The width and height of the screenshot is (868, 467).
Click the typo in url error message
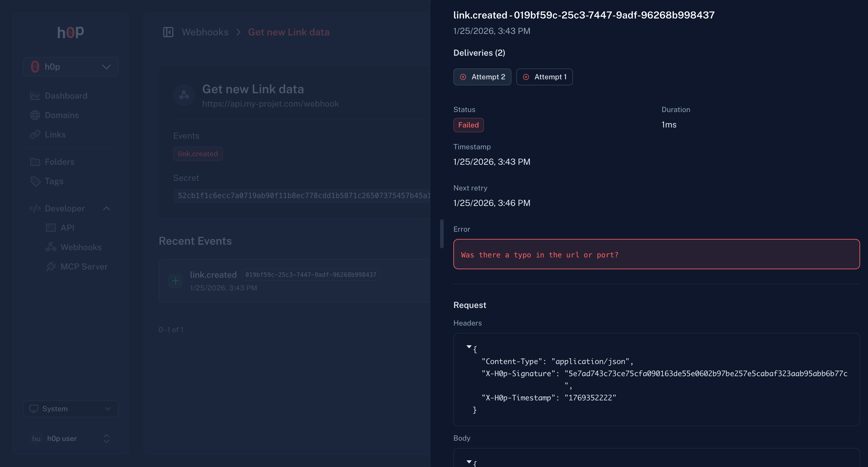[539, 255]
